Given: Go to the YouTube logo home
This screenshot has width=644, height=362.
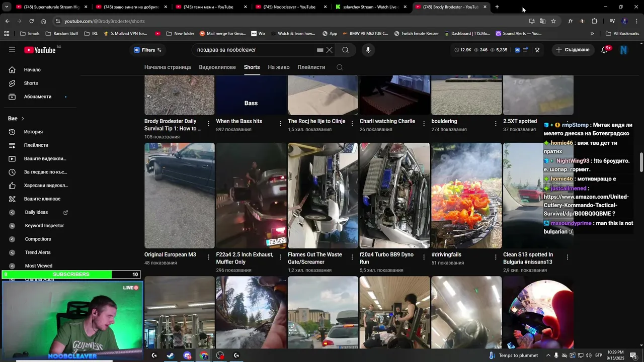Looking at the screenshot, I should 40,50.
